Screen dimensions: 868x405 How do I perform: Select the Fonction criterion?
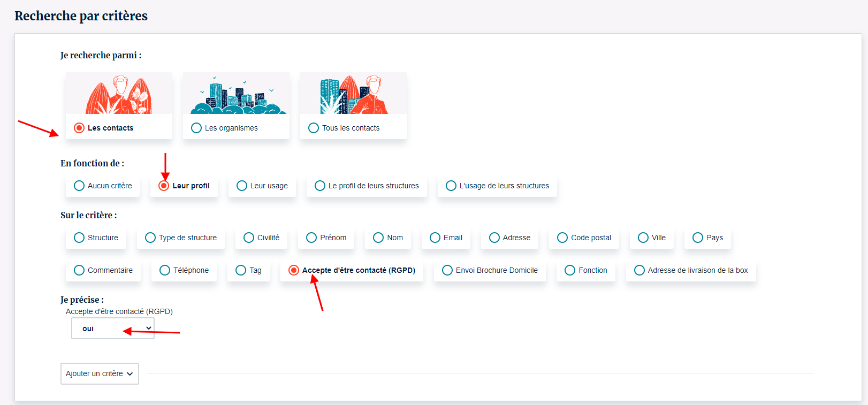[x=570, y=270]
